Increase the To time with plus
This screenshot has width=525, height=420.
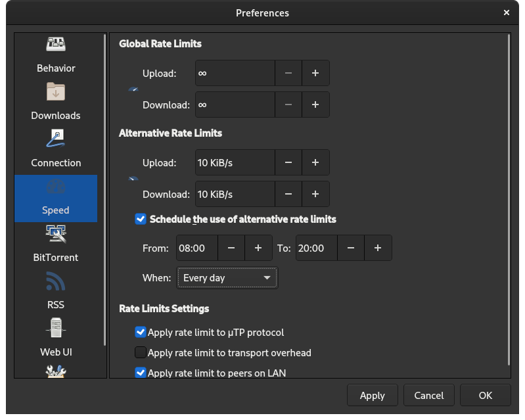[378, 248]
